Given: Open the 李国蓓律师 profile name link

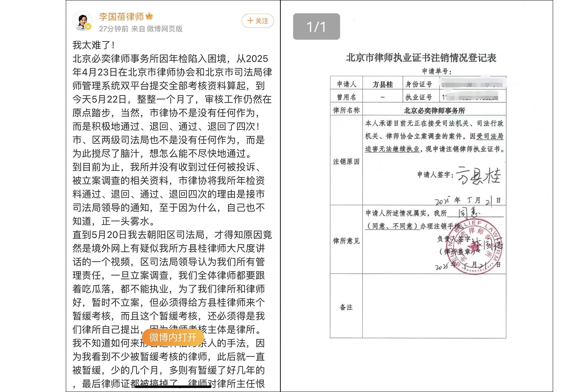Looking at the screenshot, I should [121, 17].
